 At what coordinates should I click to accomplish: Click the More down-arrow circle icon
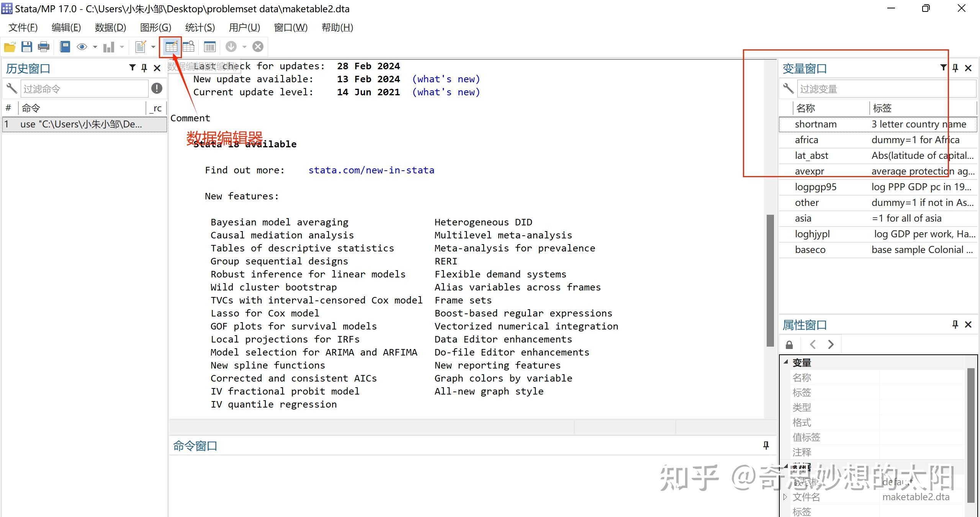pyautogui.click(x=231, y=47)
